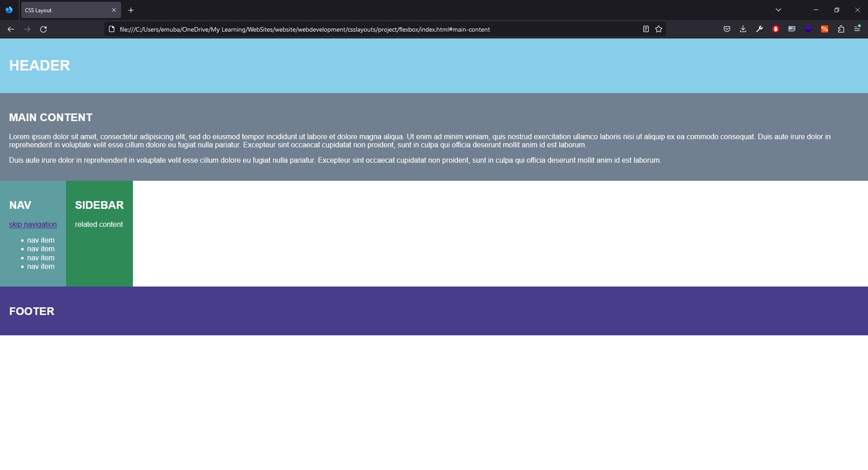
Task: Bookmark this page with the star icon
Action: click(659, 29)
